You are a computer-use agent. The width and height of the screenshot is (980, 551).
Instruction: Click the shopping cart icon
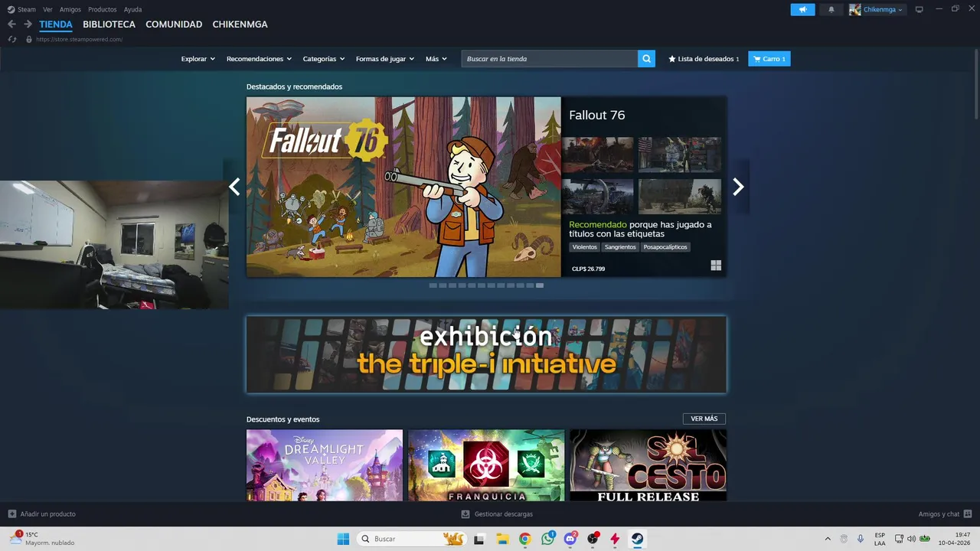click(x=756, y=59)
